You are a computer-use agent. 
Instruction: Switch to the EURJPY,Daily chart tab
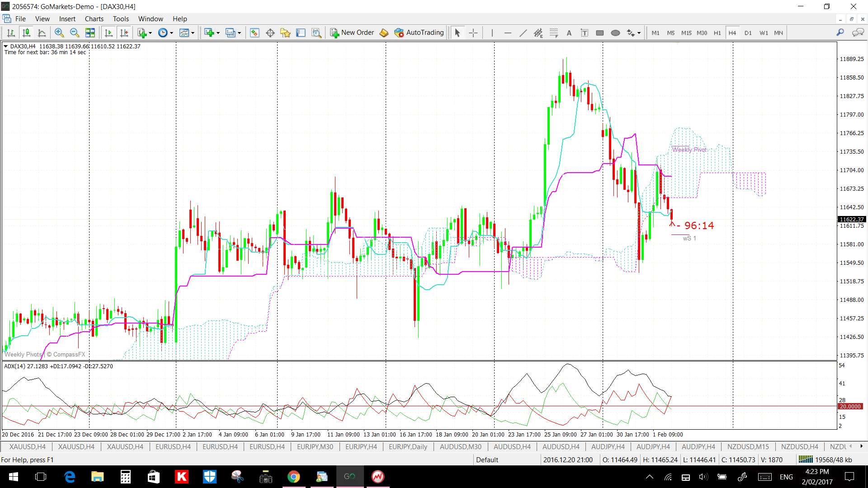408,447
